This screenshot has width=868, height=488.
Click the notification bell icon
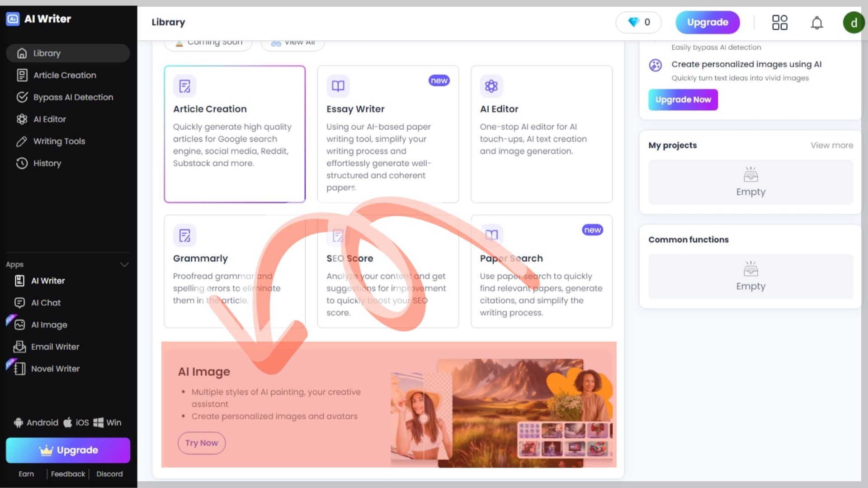coord(816,23)
